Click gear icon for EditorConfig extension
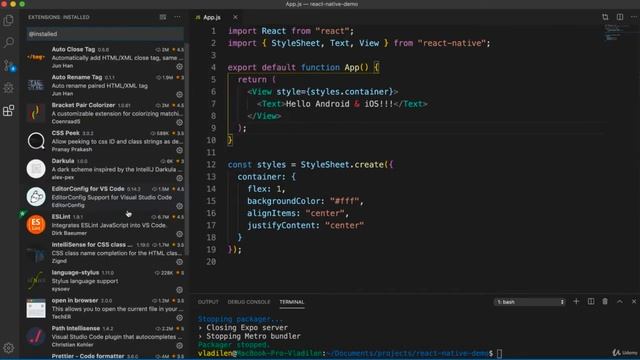640x360 pixels. click(x=180, y=206)
